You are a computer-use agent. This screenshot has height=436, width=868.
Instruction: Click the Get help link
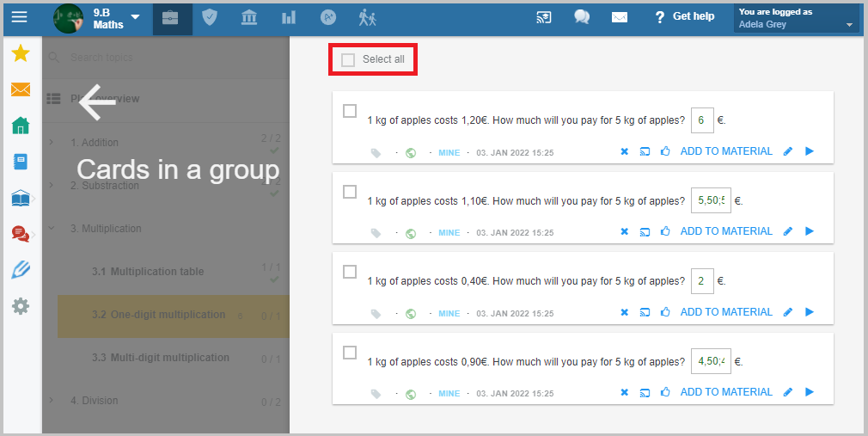coord(685,16)
